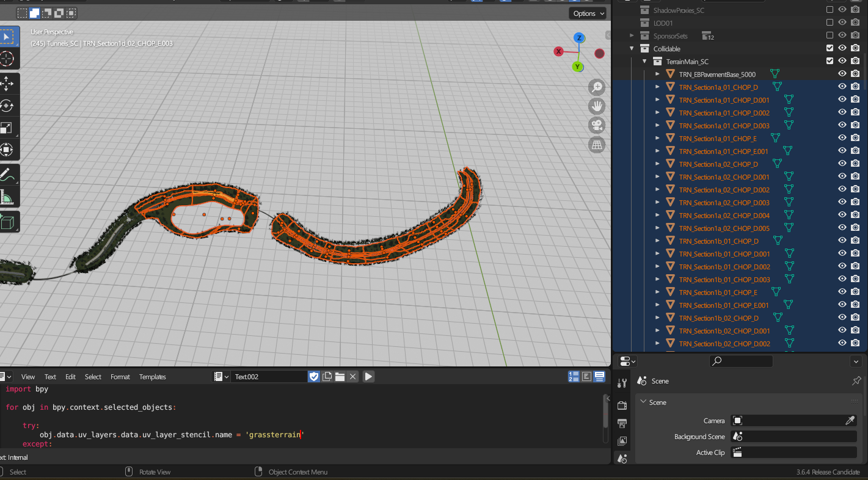Viewport: 868px width, 480px height.
Task: Toggle camera view with the camera gizmo
Action: coord(597,125)
